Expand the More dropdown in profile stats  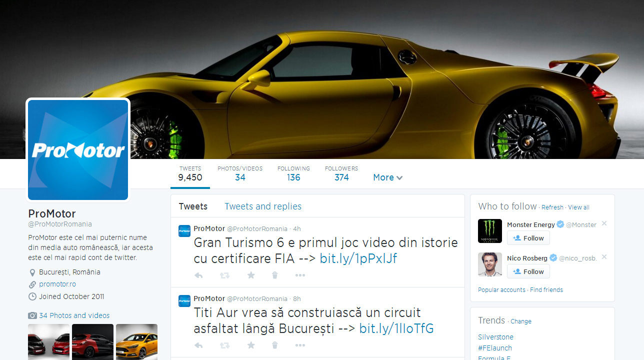pos(388,177)
